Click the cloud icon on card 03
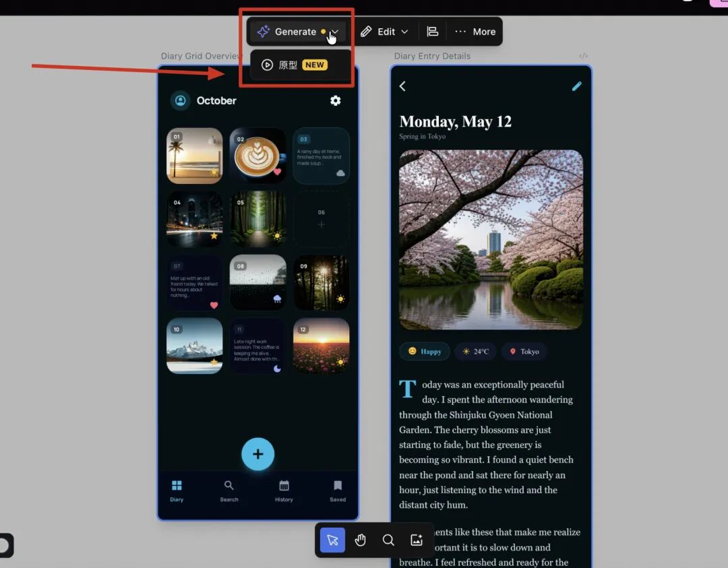The width and height of the screenshot is (728, 568). pyautogui.click(x=340, y=173)
